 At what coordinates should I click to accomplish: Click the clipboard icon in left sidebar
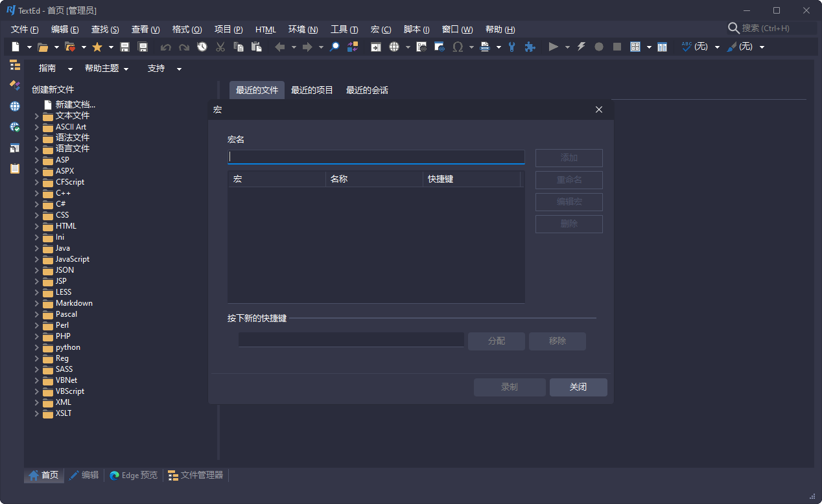tap(14, 168)
